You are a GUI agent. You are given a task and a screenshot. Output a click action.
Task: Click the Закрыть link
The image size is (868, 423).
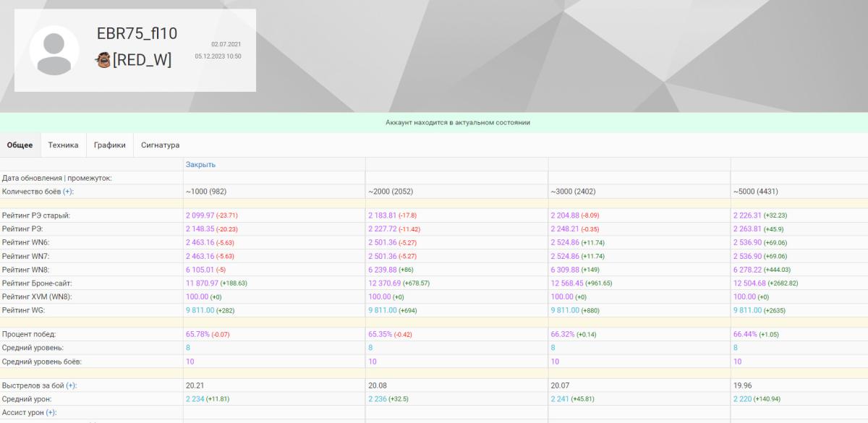[200, 164]
